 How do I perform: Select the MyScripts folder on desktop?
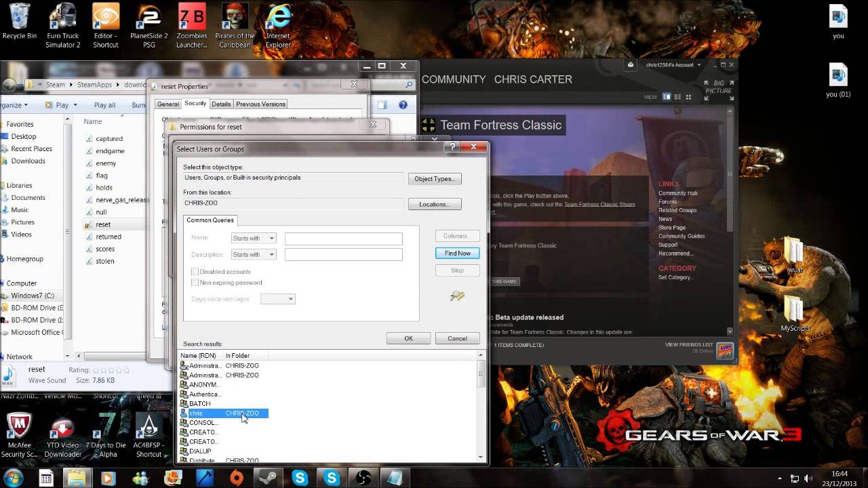(x=795, y=313)
